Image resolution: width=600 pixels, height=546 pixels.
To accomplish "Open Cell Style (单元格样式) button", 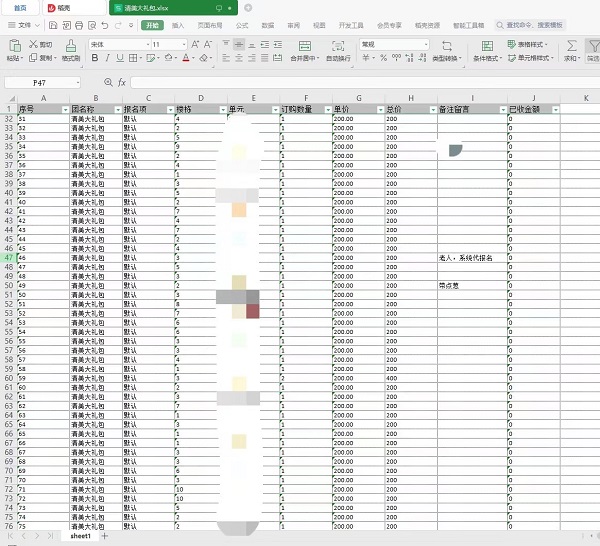I will [530, 58].
